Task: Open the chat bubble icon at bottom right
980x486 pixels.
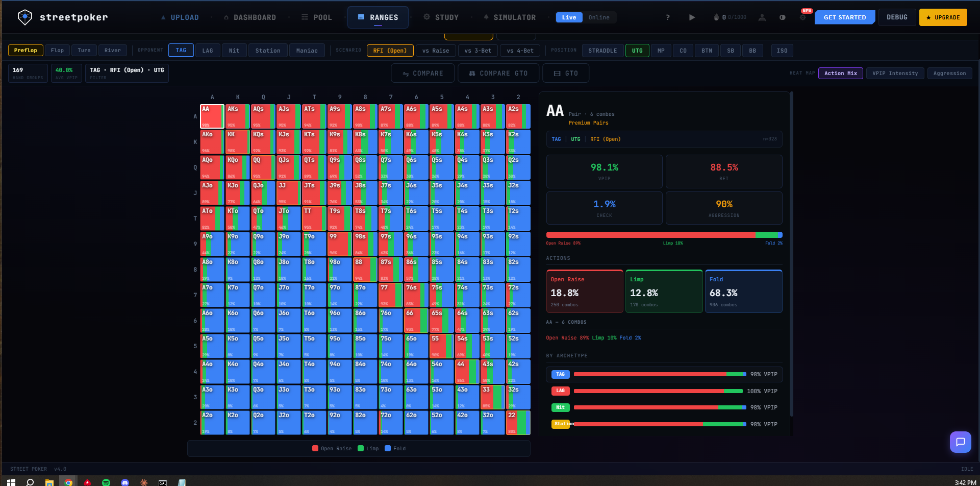Action: [x=961, y=442]
